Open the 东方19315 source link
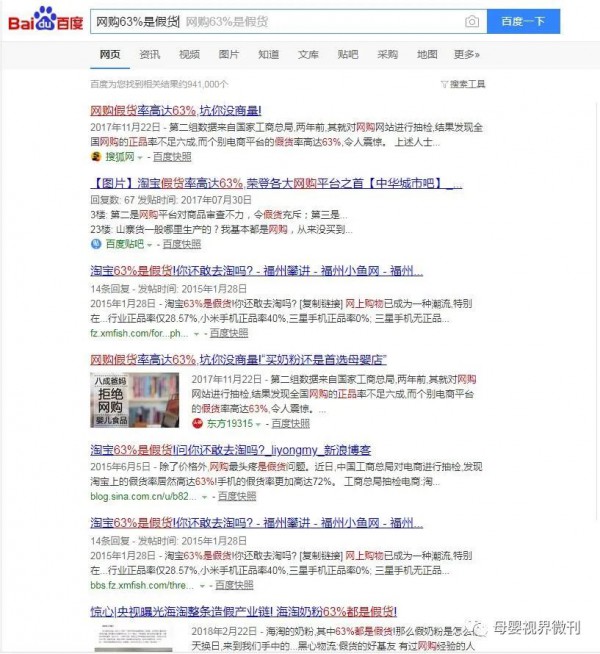 click(x=230, y=423)
